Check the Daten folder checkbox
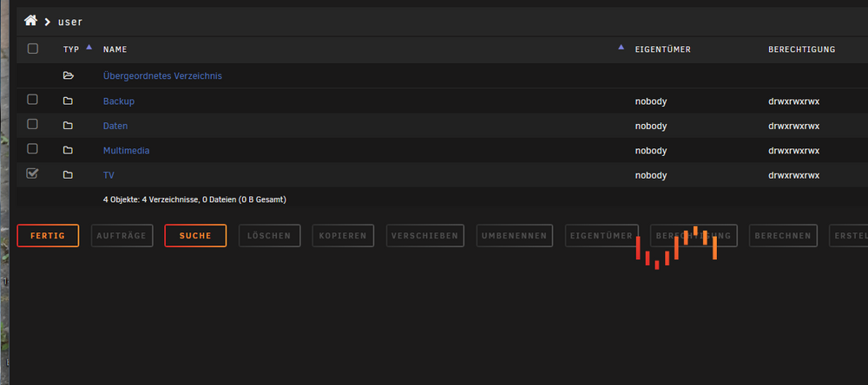The width and height of the screenshot is (868, 385). pyautogui.click(x=33, y=124)
